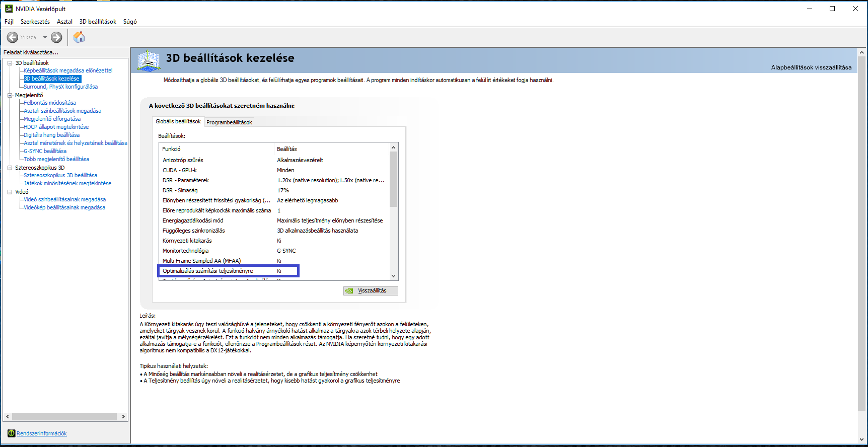Open G-SYNC beállítása

tap(45, 151)
